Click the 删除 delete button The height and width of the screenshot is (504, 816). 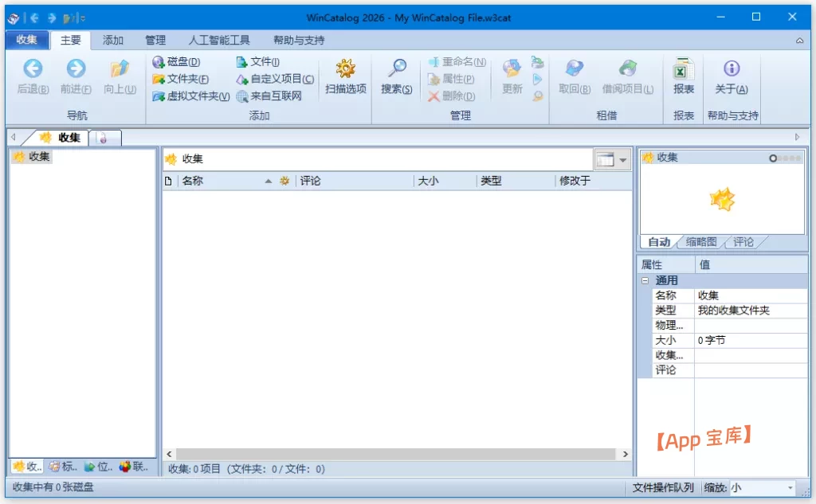tap(451, 96)
